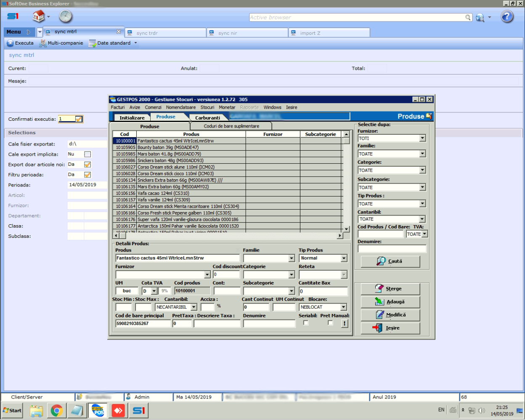Open Familie filter dropdown
This screenshot has width=525, height=420.
click(422, 154)
